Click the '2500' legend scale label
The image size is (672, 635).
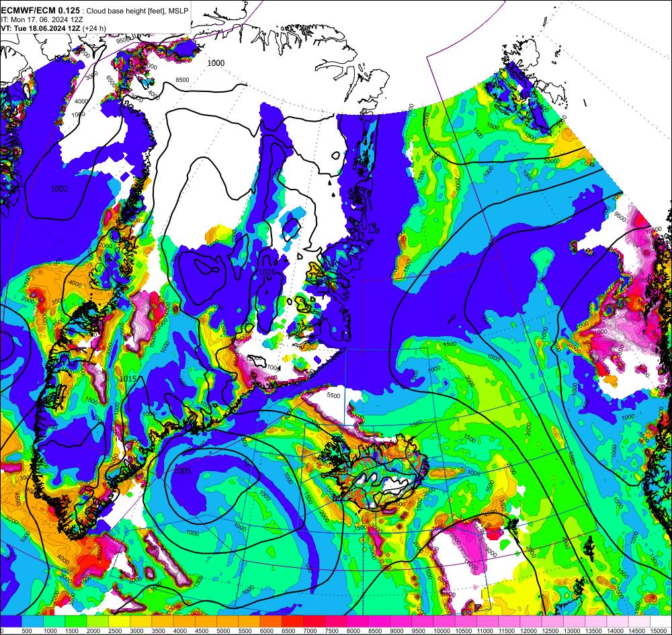coord(116,631)
